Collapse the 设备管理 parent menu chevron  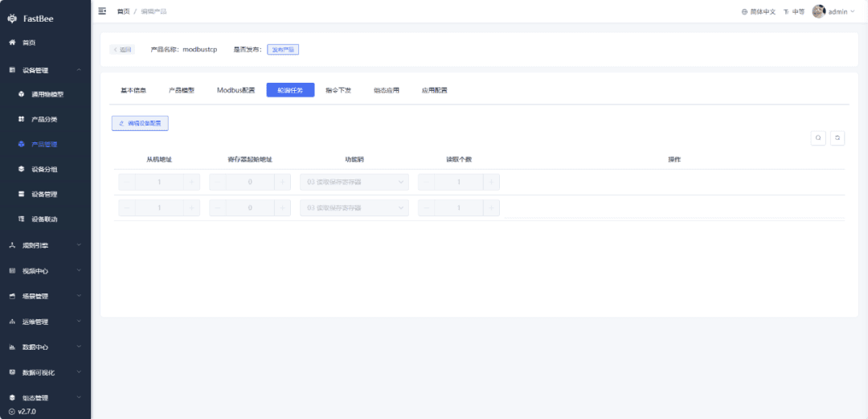[79, 70]
